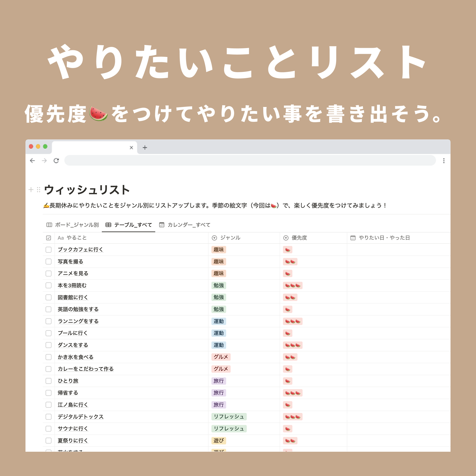The image size is (476, 476).
Task: Reload the page with refresh icon
Action: pos(56,161)
